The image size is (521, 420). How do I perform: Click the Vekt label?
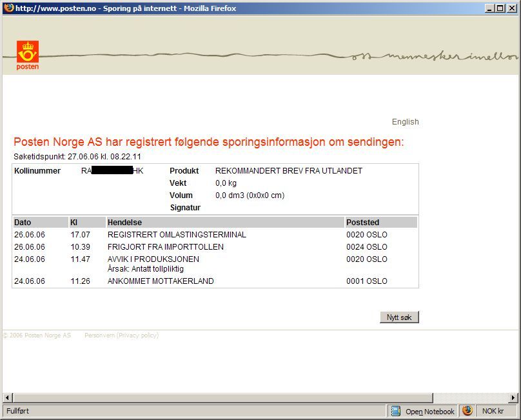click(178, 183)
